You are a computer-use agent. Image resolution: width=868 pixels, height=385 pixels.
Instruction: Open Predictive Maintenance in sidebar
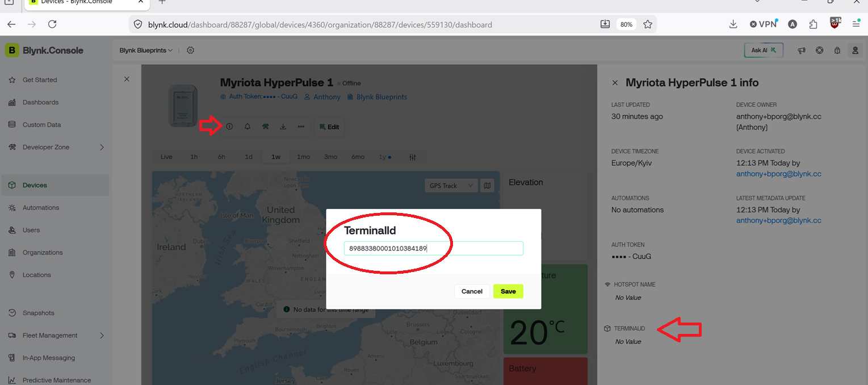[55, 380]
